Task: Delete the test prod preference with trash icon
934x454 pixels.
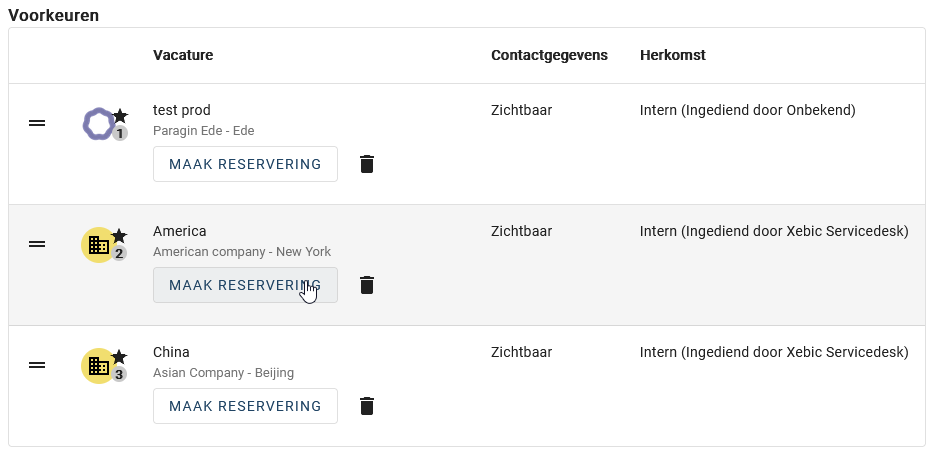Action: point(367,164)
